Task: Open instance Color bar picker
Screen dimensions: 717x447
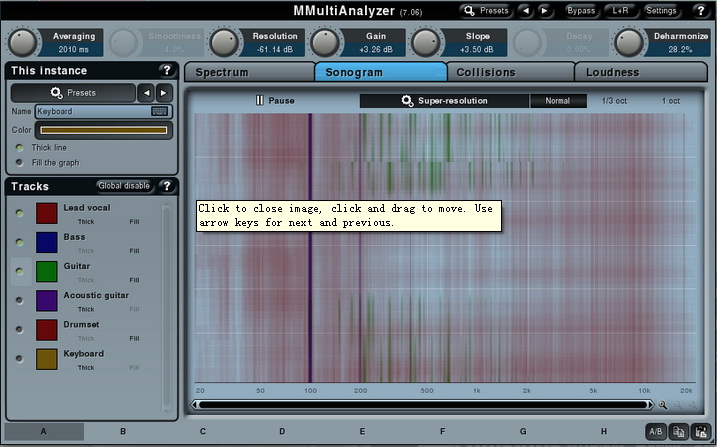Action: [104, 130]
